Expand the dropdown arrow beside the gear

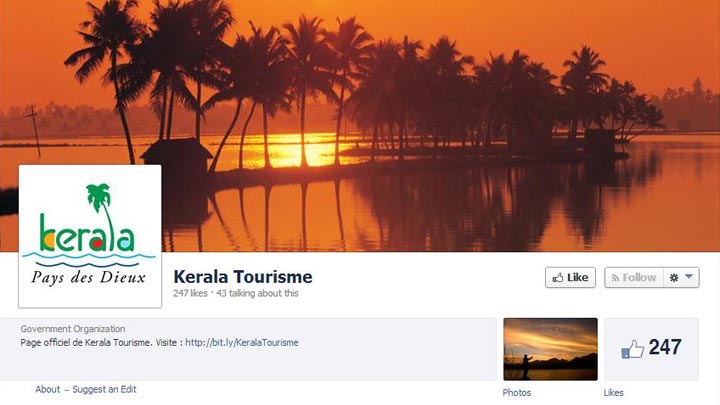[x=689, y=276]
